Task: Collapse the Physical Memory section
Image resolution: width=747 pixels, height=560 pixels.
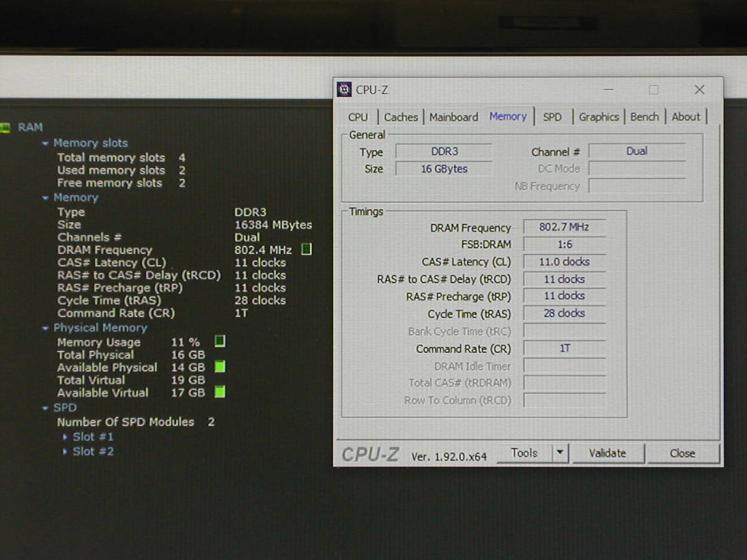Action: point(45,328)
